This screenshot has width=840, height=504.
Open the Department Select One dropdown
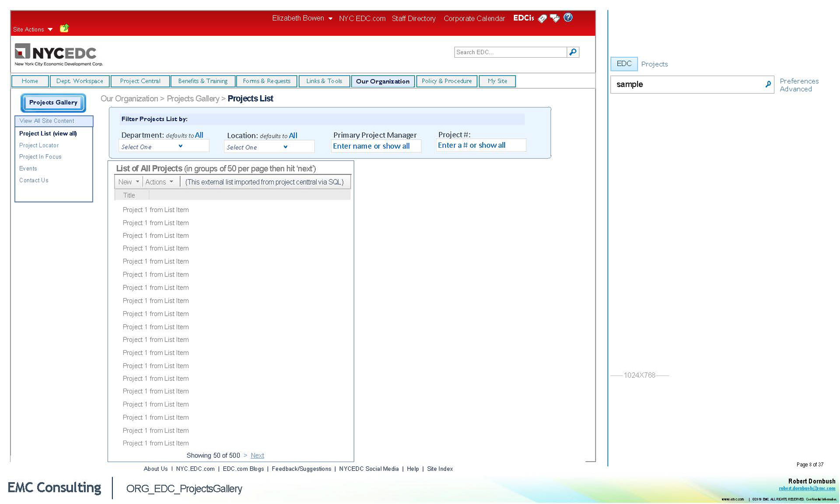point(180,146)
